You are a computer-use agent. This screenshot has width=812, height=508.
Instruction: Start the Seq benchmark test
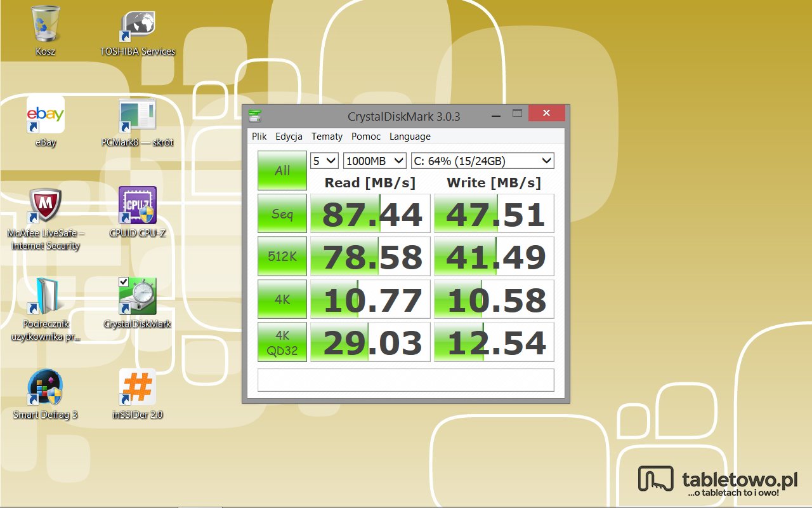pos(282,213)
